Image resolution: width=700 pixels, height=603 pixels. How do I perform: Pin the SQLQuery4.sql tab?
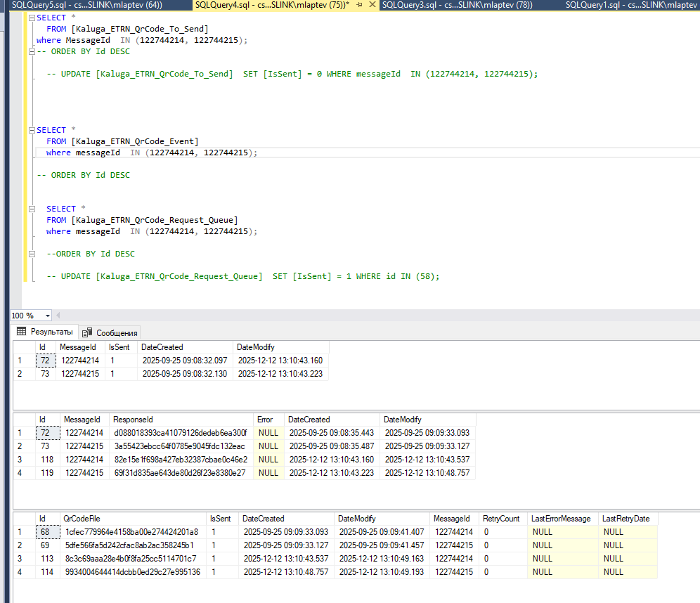[x=360, y=5]
